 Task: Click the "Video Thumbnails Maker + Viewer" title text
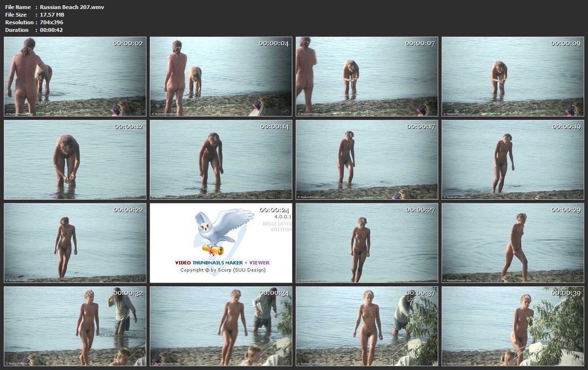[x=222, y=263]
